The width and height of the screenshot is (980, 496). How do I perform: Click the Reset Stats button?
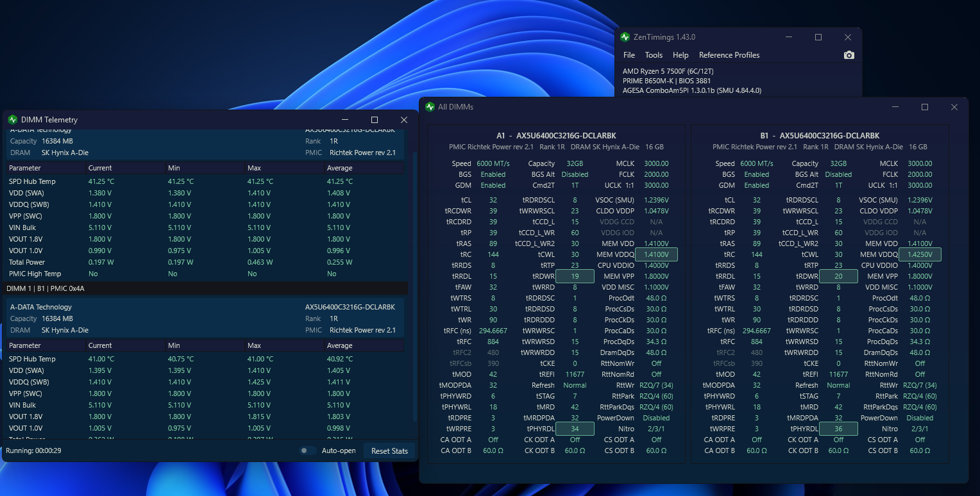[x=389, y=451]
